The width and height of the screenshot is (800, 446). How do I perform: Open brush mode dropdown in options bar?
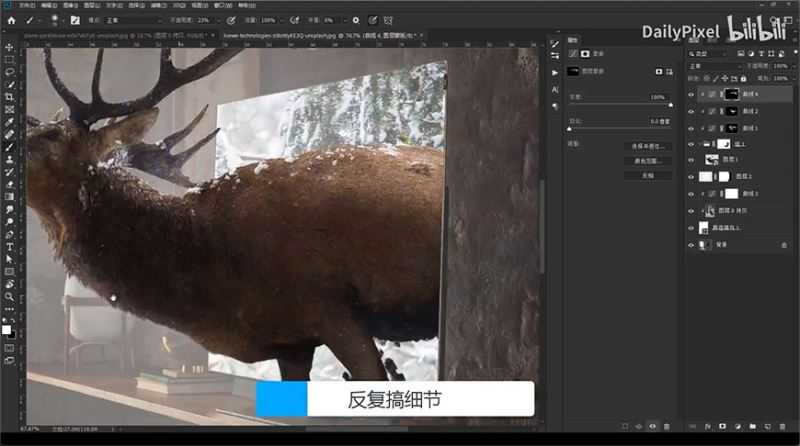tap(135, 19)
